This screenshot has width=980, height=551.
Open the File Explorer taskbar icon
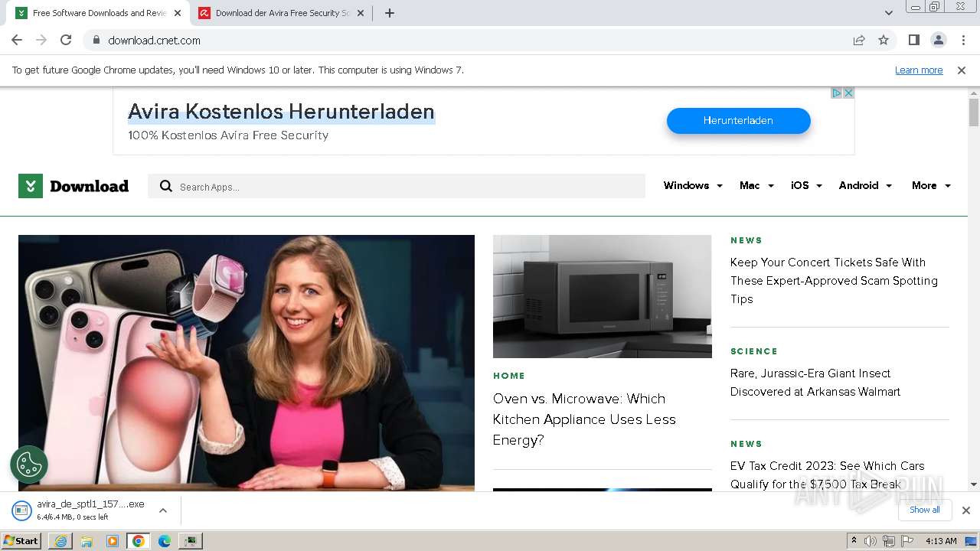click(87, 541)
